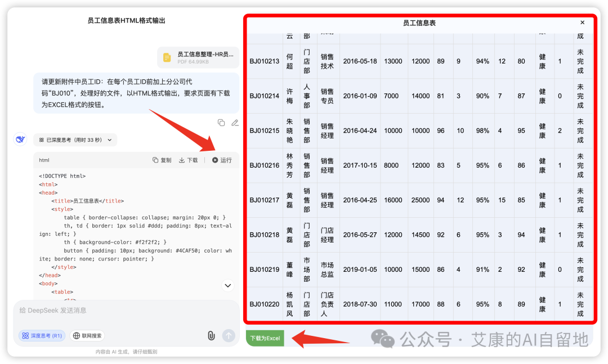This screenshot has width=608, height=364.
Task: Download the code using 下载 icon
Action: click(189, 160)
